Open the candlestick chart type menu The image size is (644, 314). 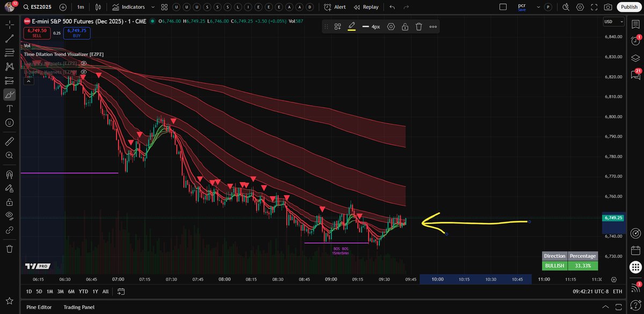(x=98, y=7)
